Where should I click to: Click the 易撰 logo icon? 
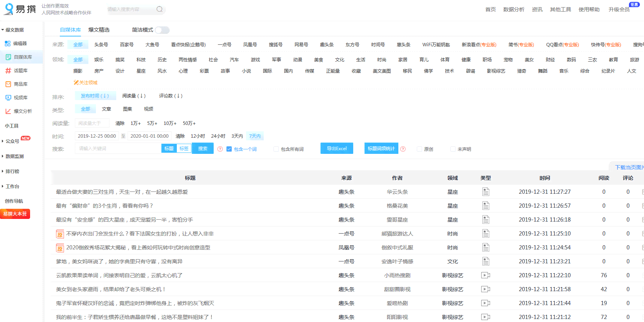(8, 9)
